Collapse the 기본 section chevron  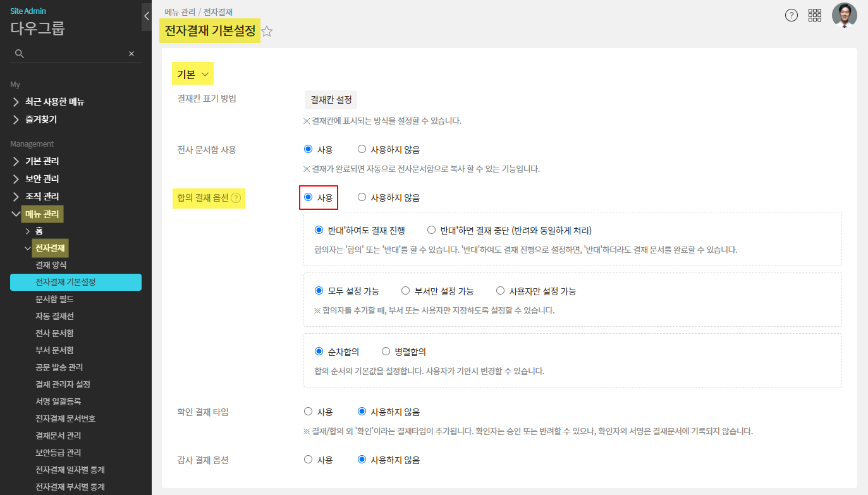point(205,75)
